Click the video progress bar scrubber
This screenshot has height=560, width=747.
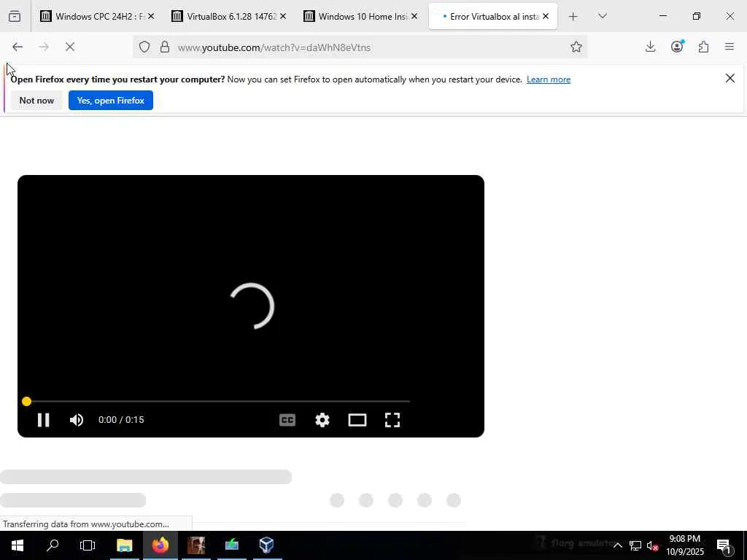tap(27, 402)
